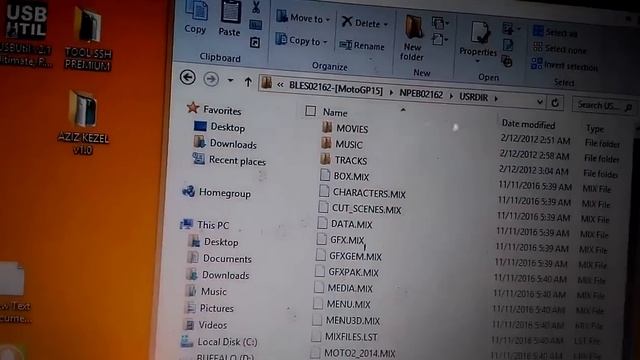Viewport: 640px width, 360px height.
Task: Go back with the Back arrow
Action: pyautogui.click(x=188, y=77)
